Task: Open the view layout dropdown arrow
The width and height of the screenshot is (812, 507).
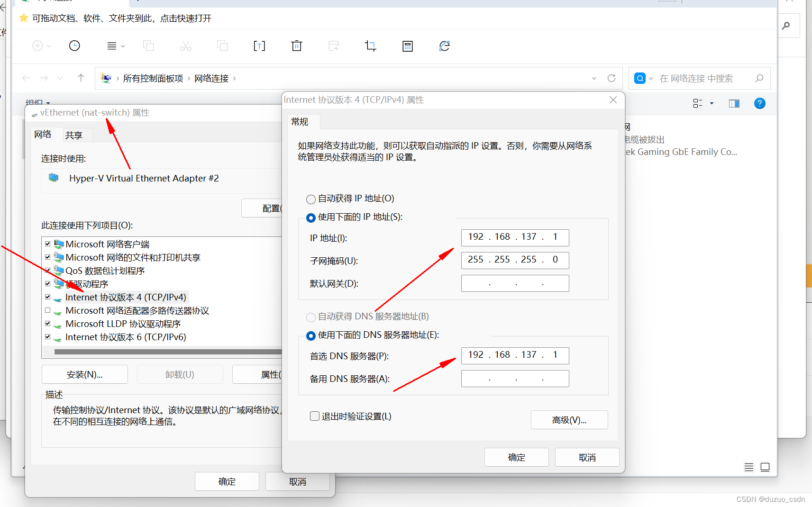Action: [123, 46]
